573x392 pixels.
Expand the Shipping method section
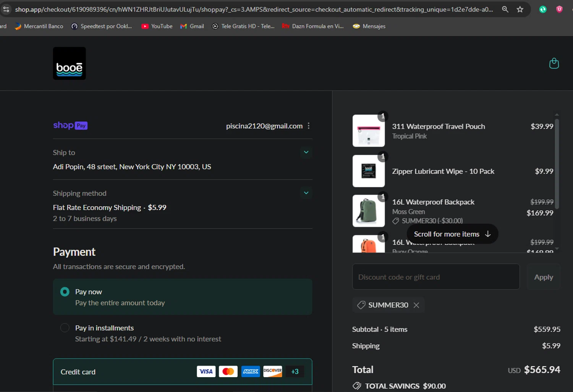coord(306,193)
